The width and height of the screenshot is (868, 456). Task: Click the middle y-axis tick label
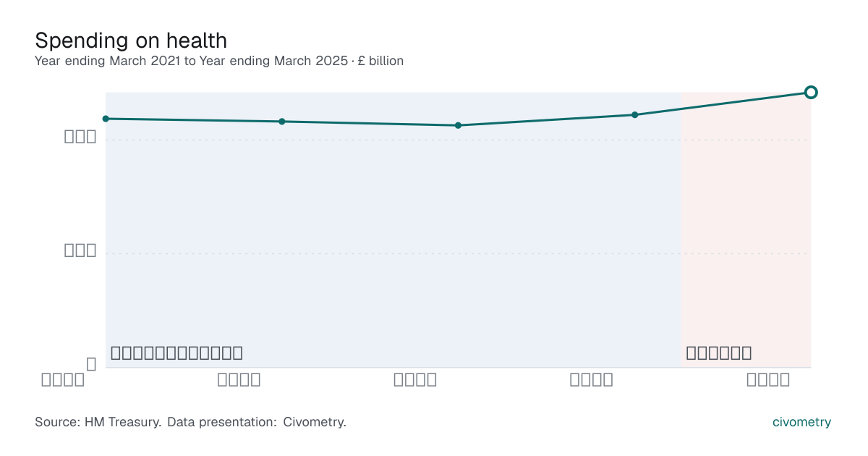[x=80, y=250]
